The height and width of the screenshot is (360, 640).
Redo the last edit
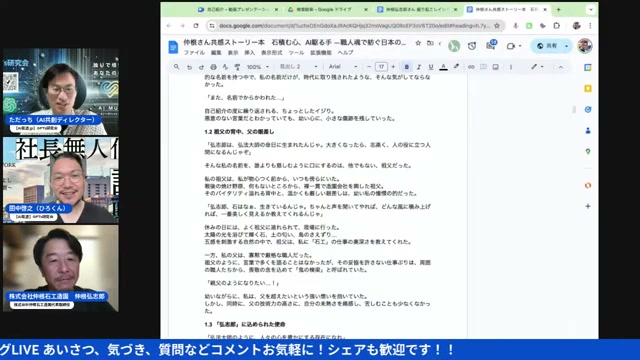click(201, 67)
